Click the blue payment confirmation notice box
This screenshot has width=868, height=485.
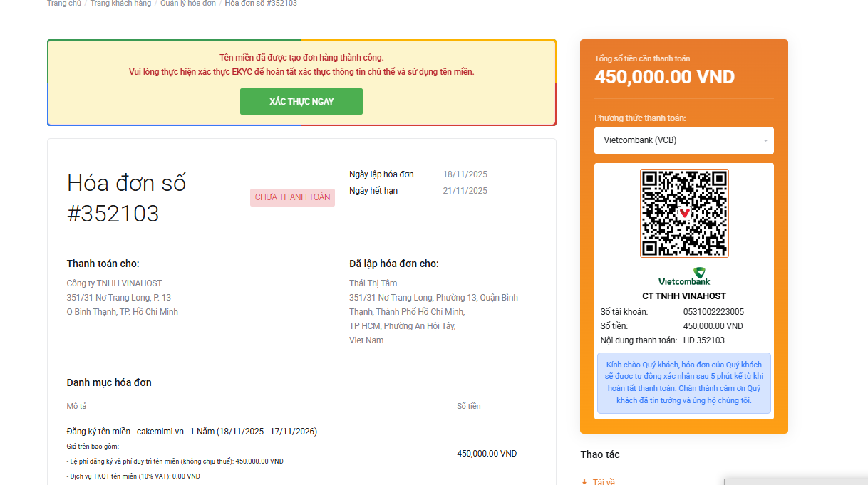pyautogui.click(x=683, y=383)
